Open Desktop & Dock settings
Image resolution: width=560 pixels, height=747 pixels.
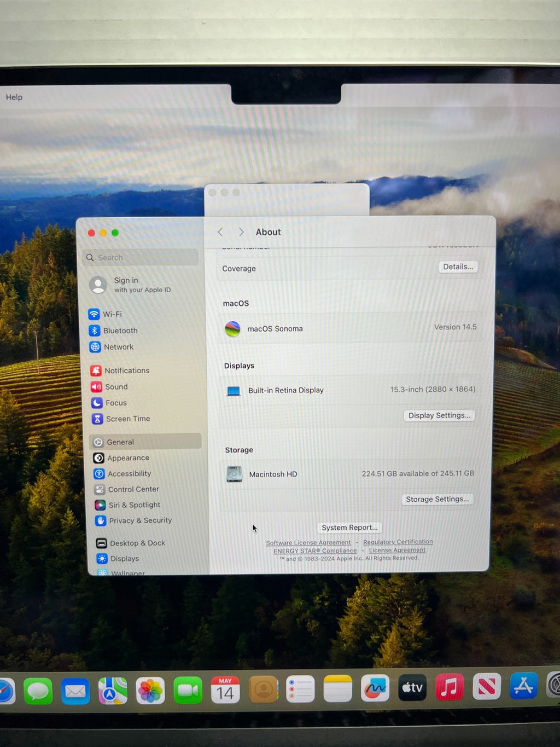tap(131, 543)
